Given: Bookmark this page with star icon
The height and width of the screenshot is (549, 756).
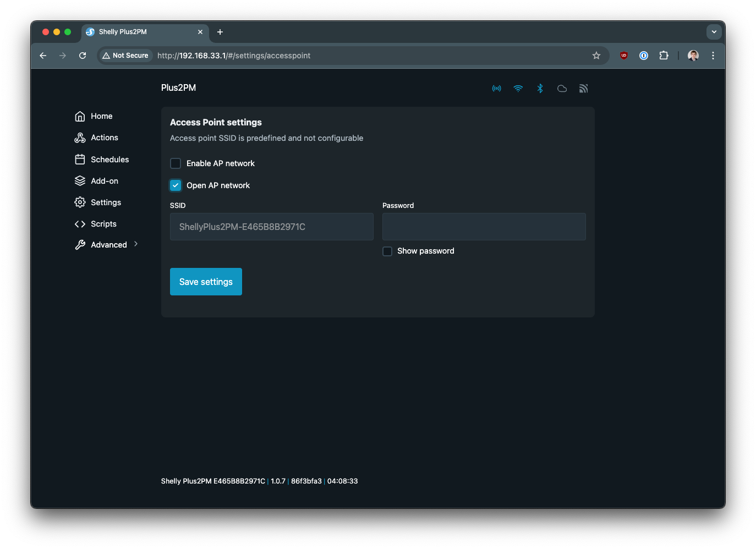Looking at the screenshot, I should point(596,56).
